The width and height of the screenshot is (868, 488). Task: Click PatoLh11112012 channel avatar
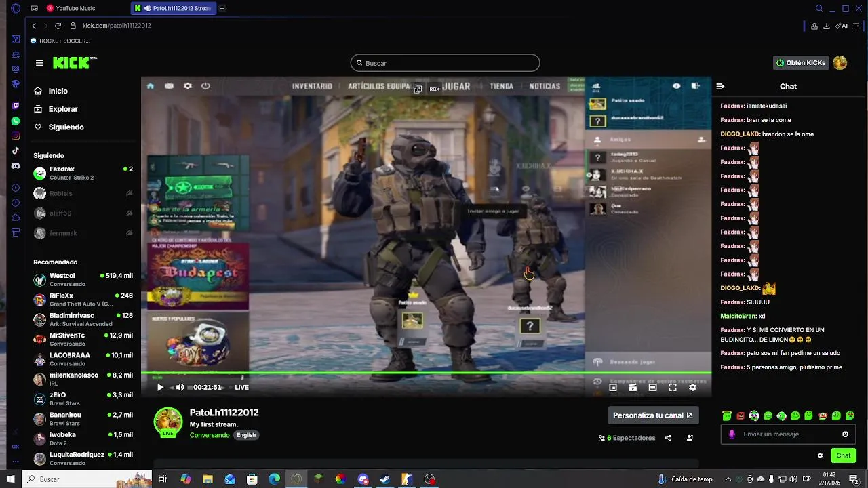[168, 422]
